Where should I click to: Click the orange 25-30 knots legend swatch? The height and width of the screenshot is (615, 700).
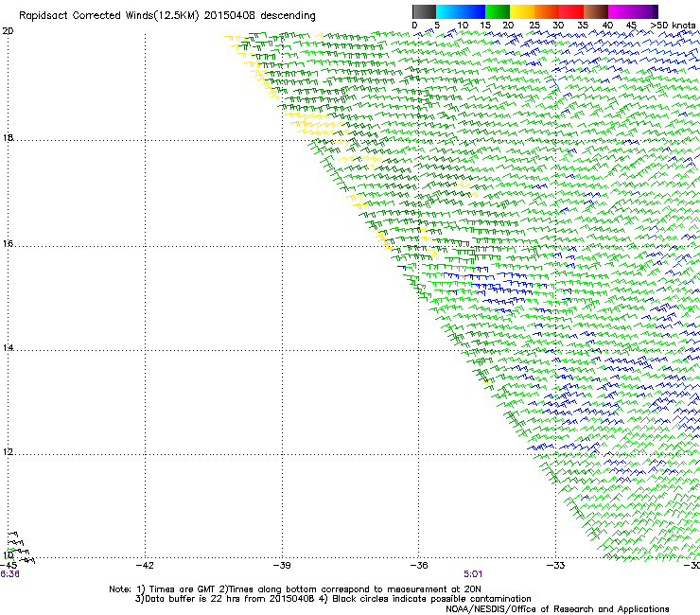click(x=547, y=11)
